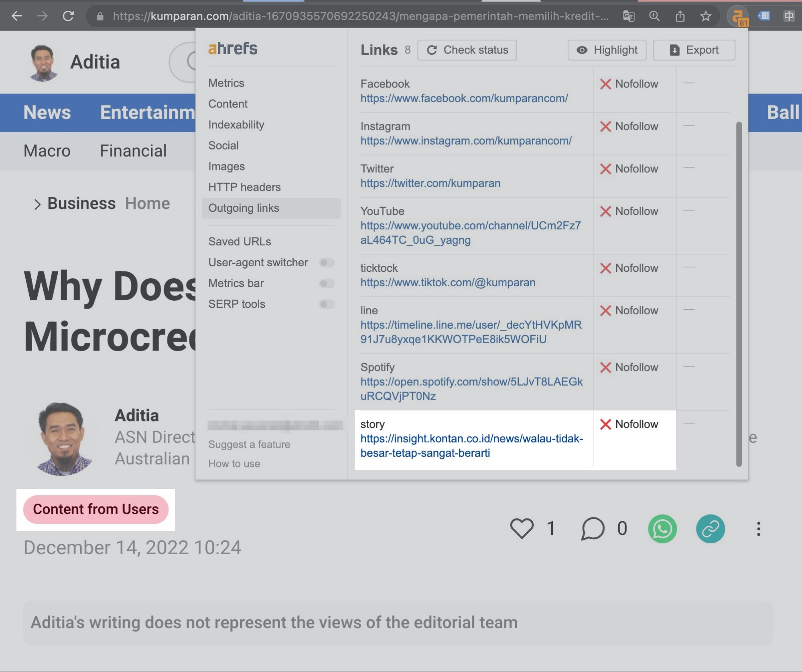Click the copy link icon for article
This screenshot has height=672, width=802.
710,528
